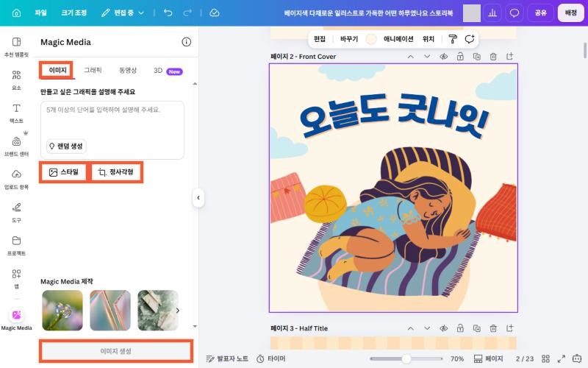Click the 랜덤 생성 button
Viewport: 588px width, 368px height.
pos(66,146)
